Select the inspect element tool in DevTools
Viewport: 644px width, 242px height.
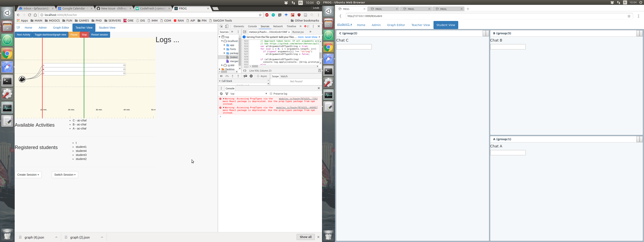221,26
